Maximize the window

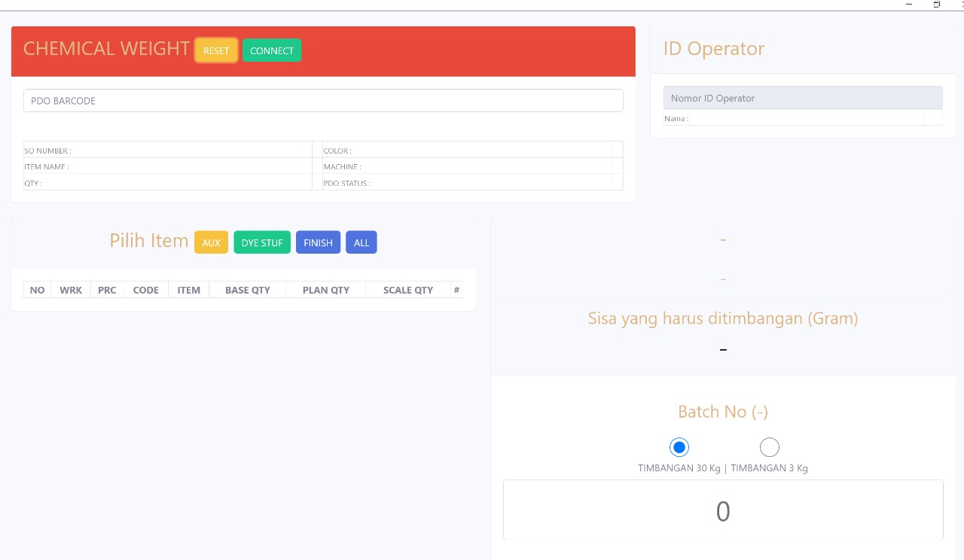[937, 5]
